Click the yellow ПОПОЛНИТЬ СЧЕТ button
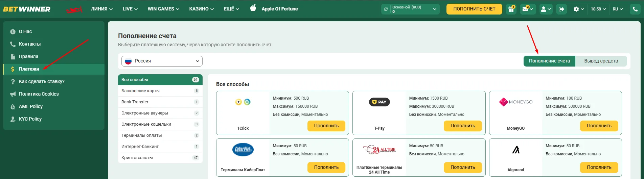 pyautogui.click(x=474, y=9)
